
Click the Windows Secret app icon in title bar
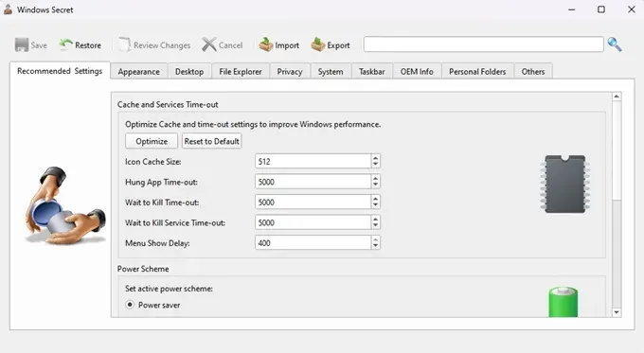(x=9, y=9)
